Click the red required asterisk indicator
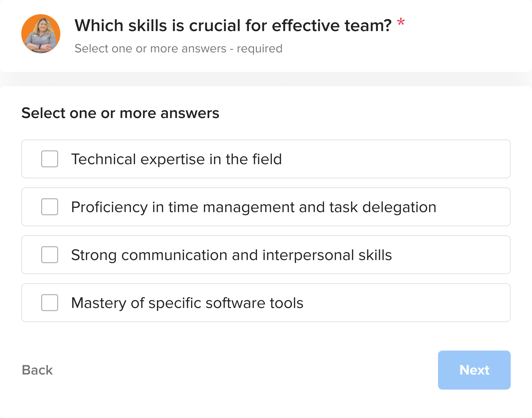The image size is (532, 418). (x=401, y=22)
